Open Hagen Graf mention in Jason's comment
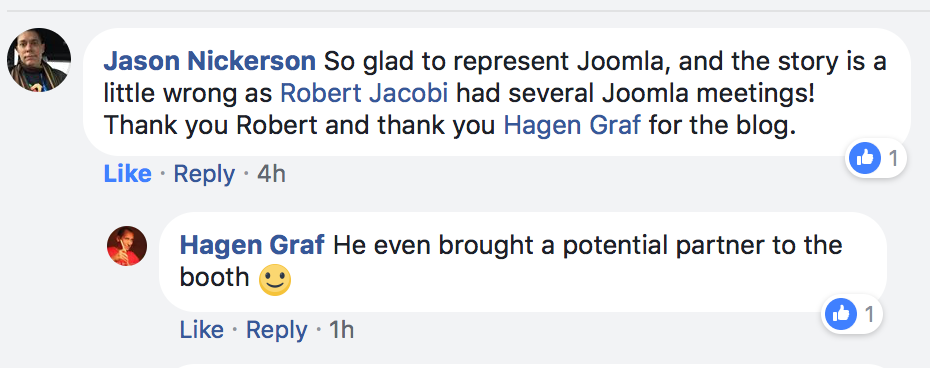 point(572,126)
